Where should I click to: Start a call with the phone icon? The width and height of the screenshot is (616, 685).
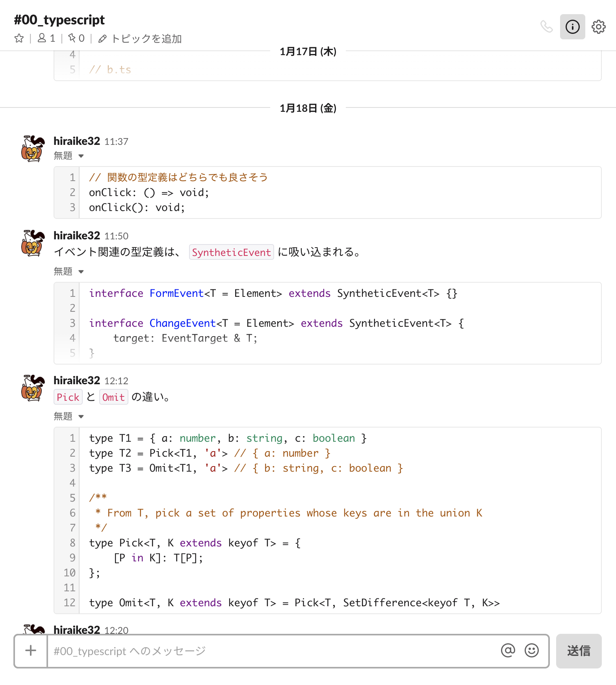(x=547, y=27)
